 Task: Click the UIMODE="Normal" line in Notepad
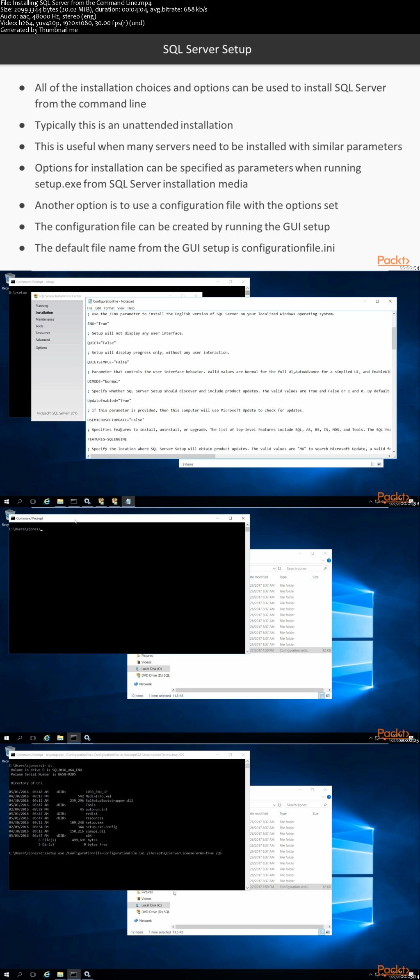coord(104,381)
